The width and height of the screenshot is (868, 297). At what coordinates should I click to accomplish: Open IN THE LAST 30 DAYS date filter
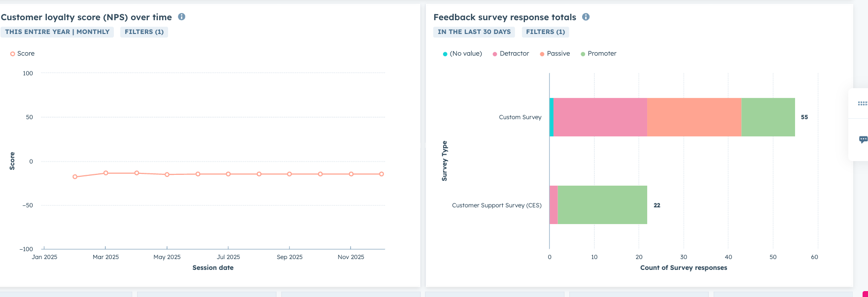[x=474, y=32]
